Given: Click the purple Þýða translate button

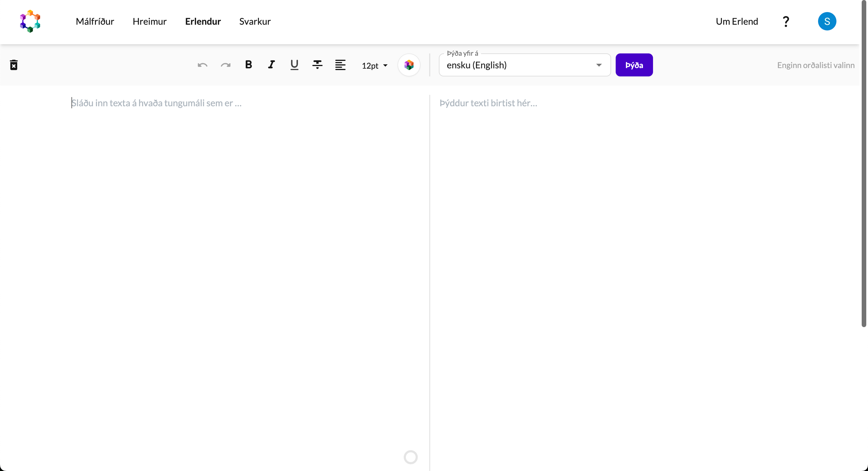Looking at the screenshot, I should point(634,65).
